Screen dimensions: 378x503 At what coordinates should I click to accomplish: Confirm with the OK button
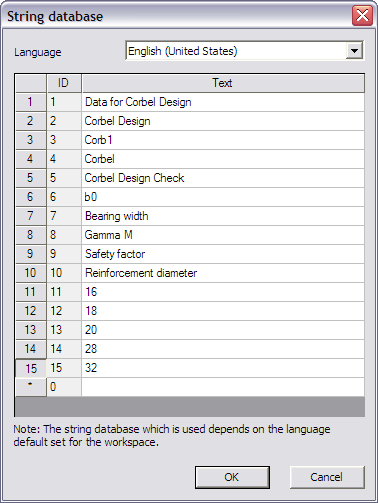click(x=232, y=477)
